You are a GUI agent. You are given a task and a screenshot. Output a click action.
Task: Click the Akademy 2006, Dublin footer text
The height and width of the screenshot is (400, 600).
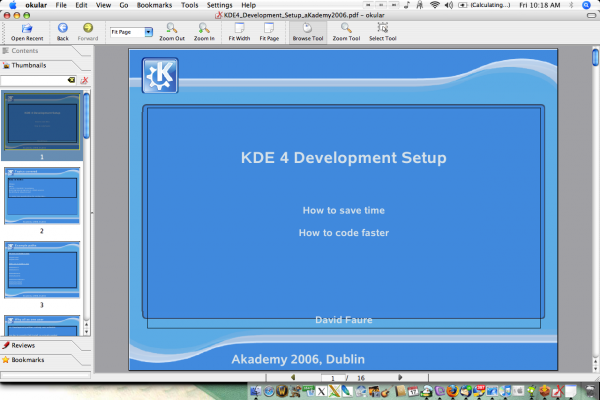298,359
